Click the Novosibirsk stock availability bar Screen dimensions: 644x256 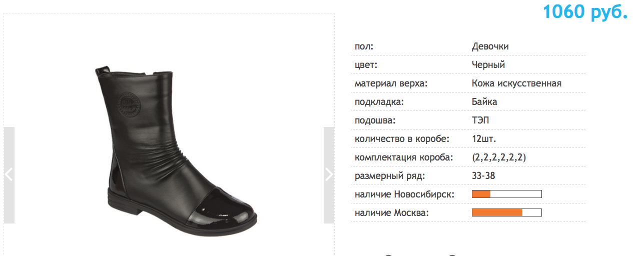tap(507, 194)
